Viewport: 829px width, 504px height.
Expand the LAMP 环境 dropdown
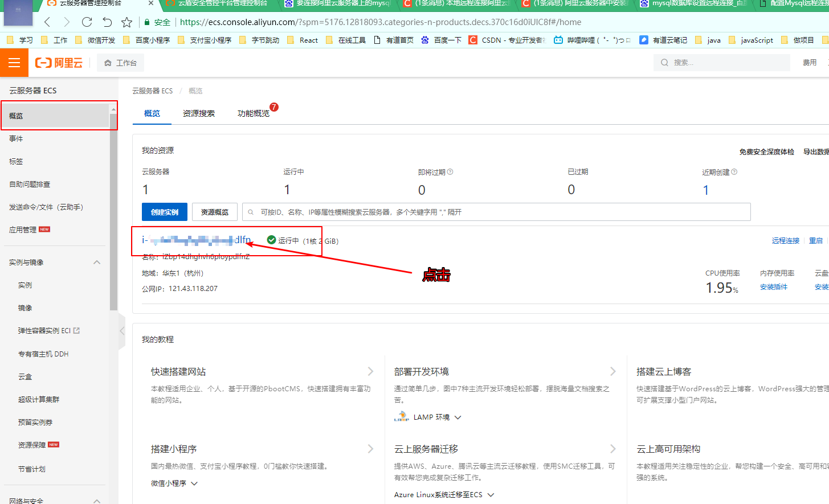tap(458, 417)
